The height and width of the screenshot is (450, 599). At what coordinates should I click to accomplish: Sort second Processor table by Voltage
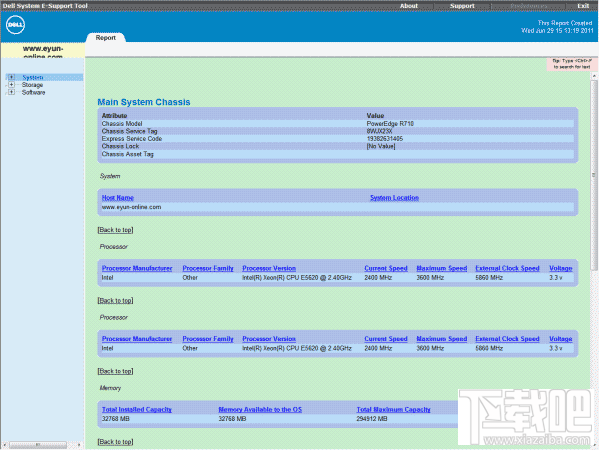coord(561,339)
